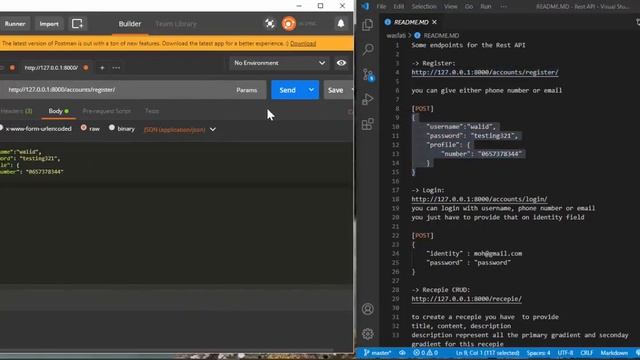Image resolution: width=640 pixels, height=360 pixels.
Task: Open the Run and Debug view
Action: point(368,99)
